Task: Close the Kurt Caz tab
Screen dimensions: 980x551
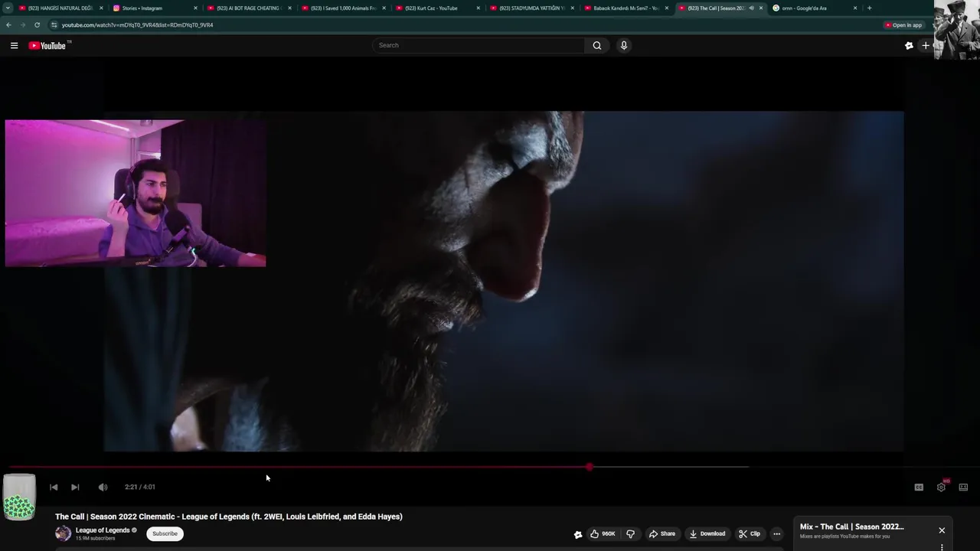Action: pos(479,8)
